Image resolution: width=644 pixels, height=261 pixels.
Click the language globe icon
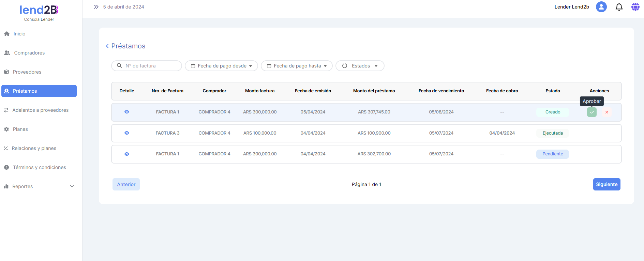[635, 7]
